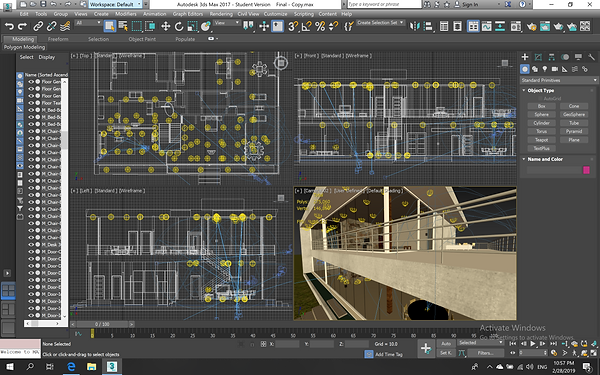Undo the last scene operation
The width and height of the screenshot is (600, 375).
[x=9, y=26]
